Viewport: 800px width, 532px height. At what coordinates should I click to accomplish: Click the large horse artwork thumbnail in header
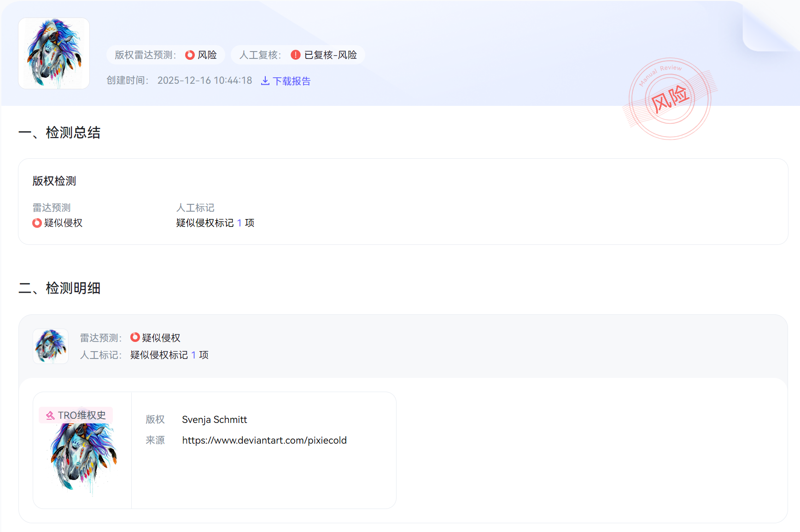point(54,53)
